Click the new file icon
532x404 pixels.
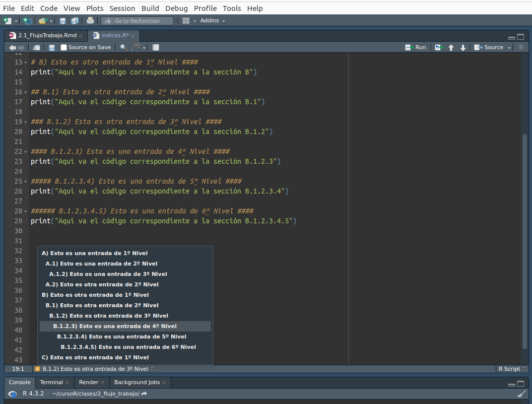7,21
